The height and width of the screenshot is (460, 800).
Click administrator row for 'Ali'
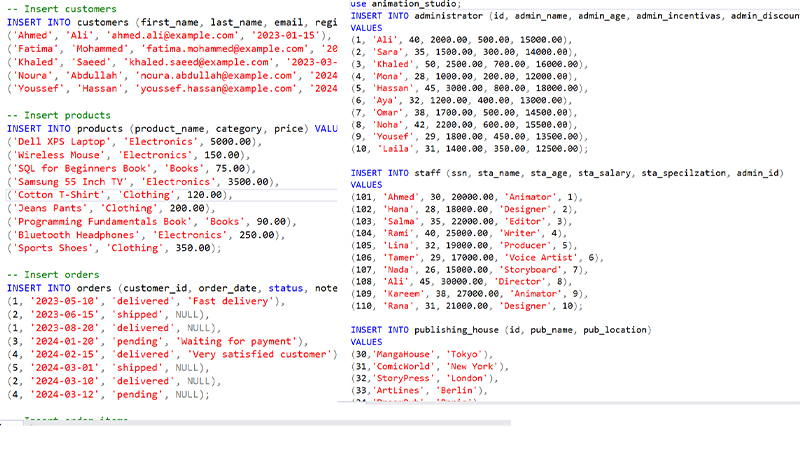click(462, 40)
